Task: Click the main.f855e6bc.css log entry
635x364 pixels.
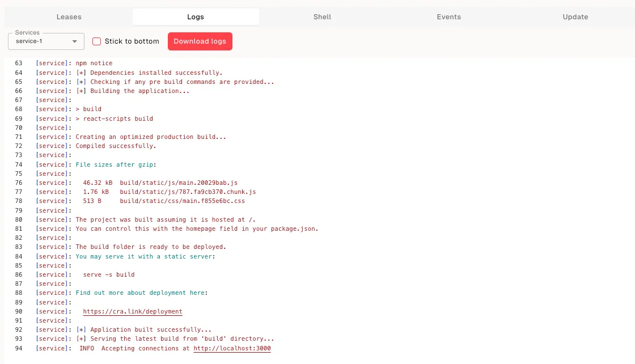Action: click(x=182, y=201)
